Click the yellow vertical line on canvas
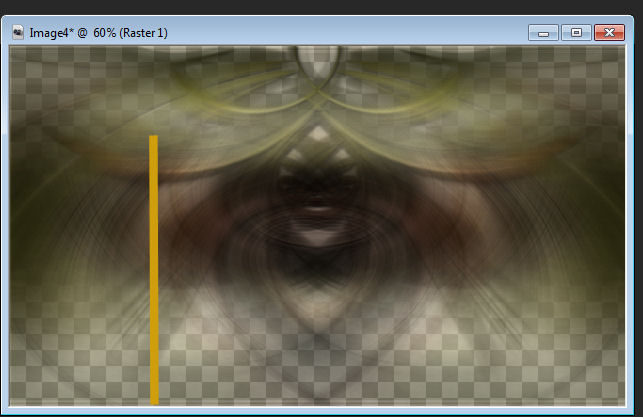 click(x=154, y=270)
